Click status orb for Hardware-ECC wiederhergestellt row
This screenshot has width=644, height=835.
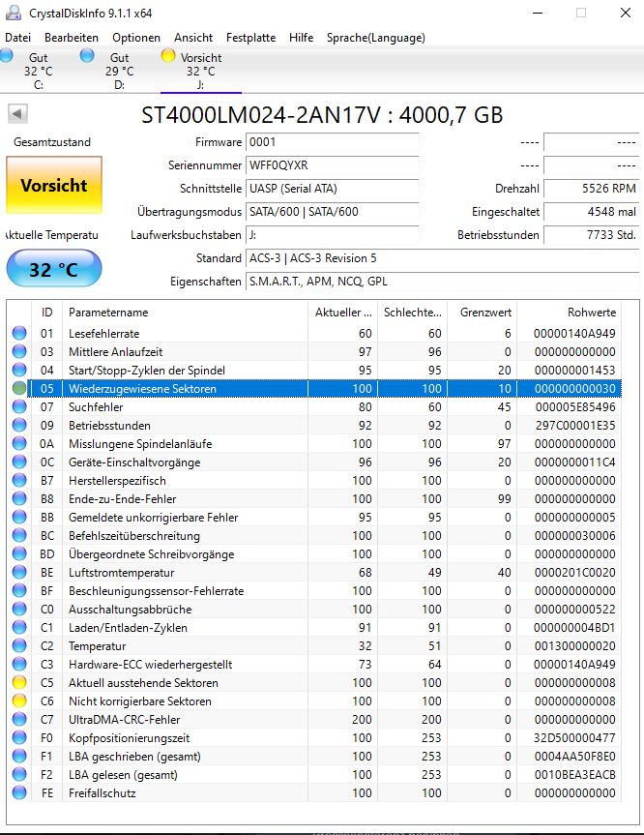coord(19,664)
